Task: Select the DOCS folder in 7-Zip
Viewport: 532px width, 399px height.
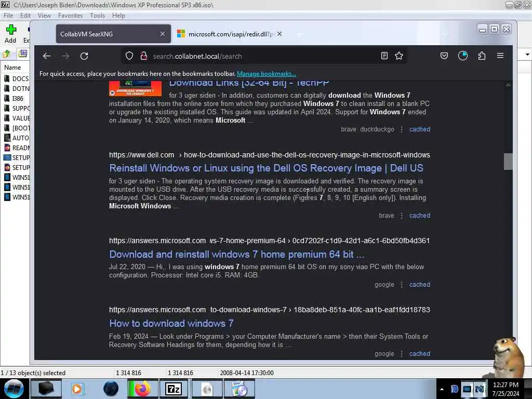Action: point(16,79)
